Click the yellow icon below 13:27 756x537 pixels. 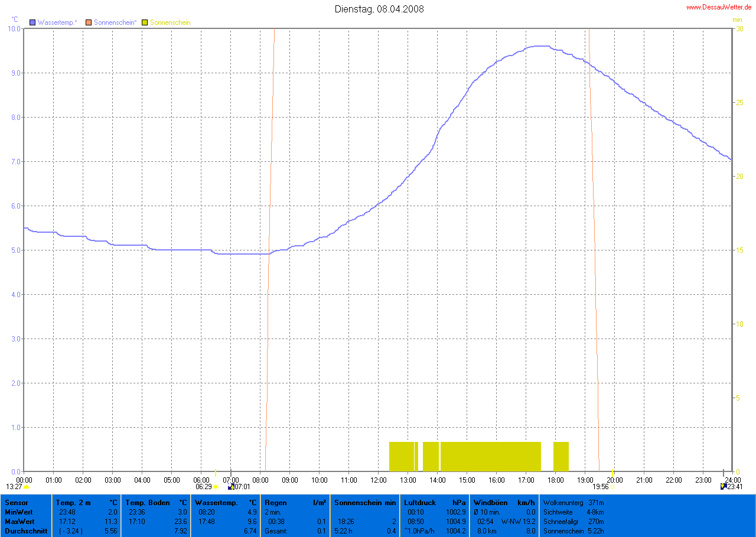coord(26,487)
